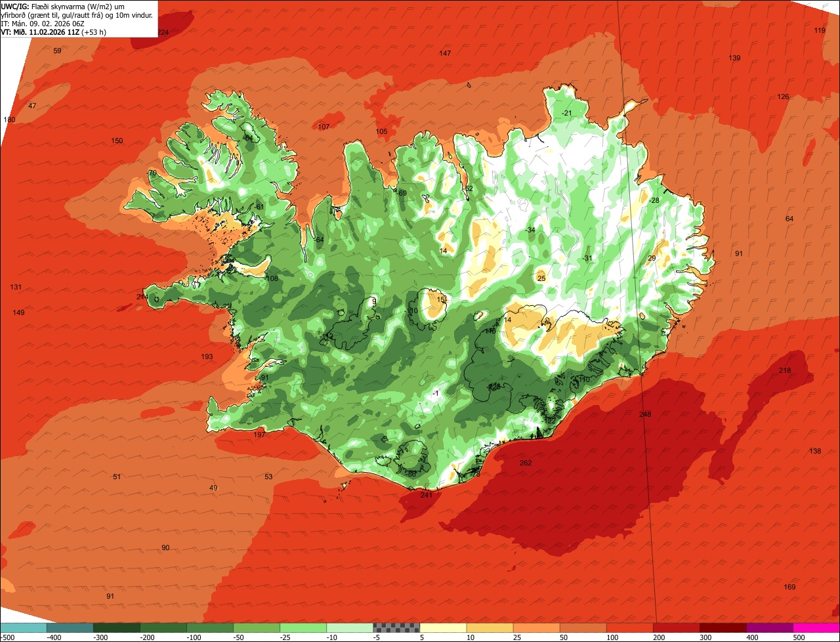Click the value 138 in the southeast ocean

[815, 451]
